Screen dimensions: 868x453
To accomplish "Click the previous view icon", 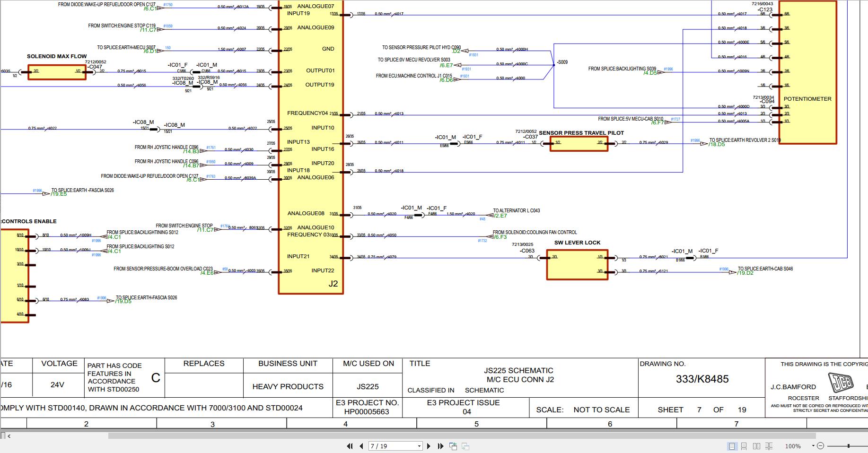I will [x=453, y=446].
